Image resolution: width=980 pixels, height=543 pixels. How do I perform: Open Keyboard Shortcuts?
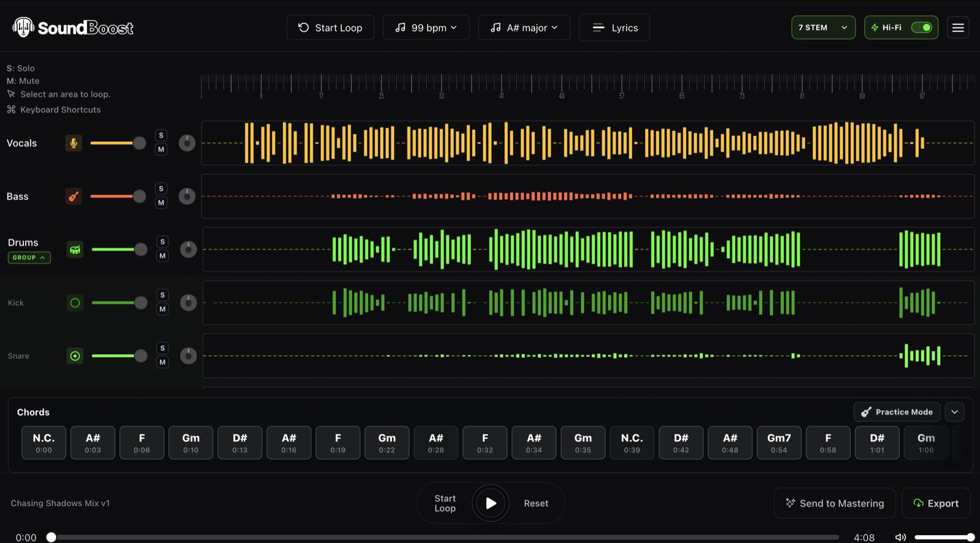click(54, 110)
